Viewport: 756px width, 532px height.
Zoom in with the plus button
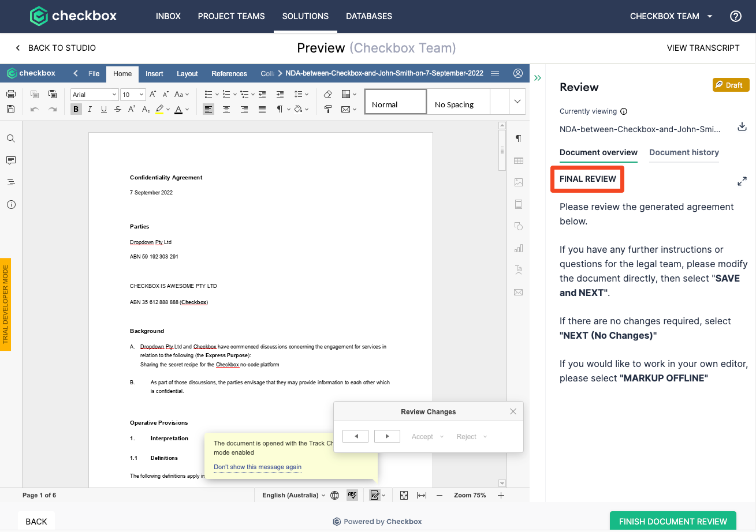tap(501, 495)
